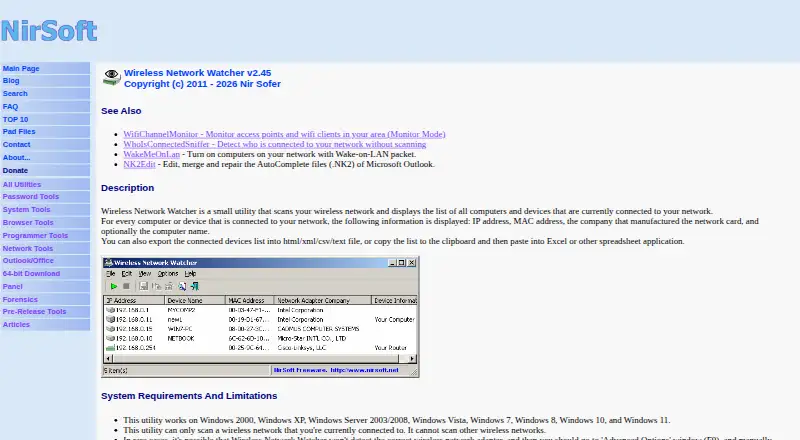Open the FAQ sidebar item
Image resolution: width=800 pixels, height=440 pixels.
point(10,107)
